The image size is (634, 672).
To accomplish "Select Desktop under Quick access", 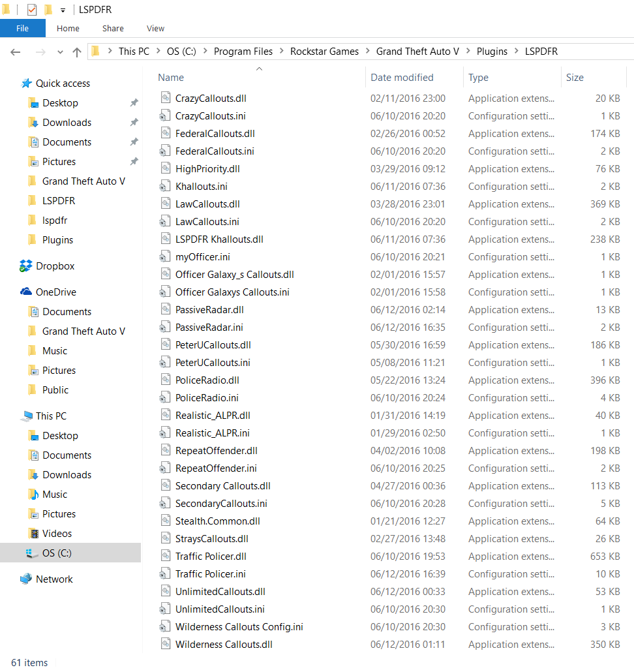I will tap(61, 103).
